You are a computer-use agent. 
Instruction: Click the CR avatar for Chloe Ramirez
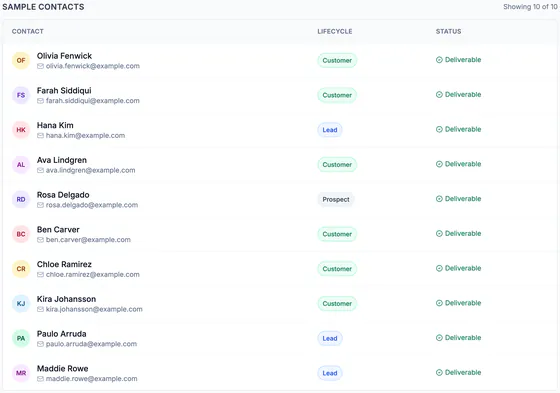point(21,269)
